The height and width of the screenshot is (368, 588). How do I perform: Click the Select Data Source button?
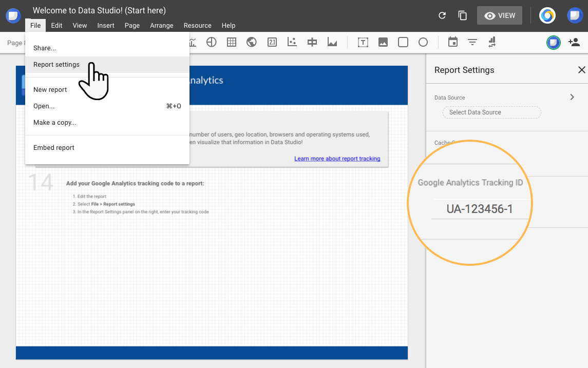[491, 112]
